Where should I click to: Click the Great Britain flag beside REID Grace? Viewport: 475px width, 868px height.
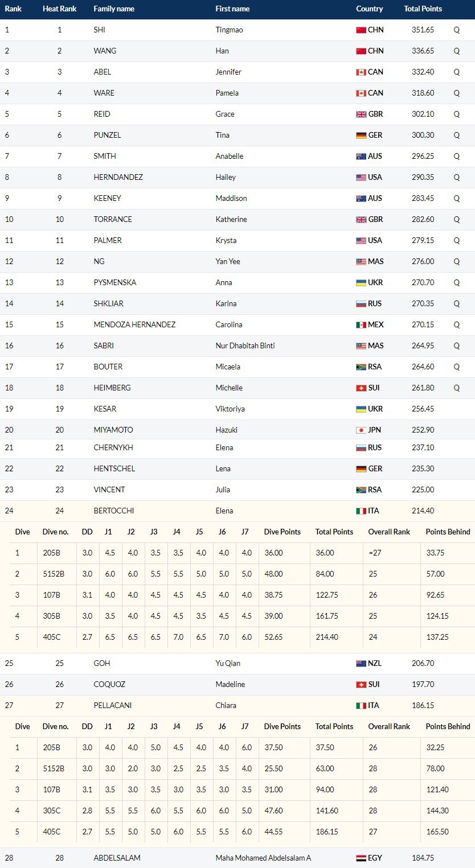click(361, 114)
